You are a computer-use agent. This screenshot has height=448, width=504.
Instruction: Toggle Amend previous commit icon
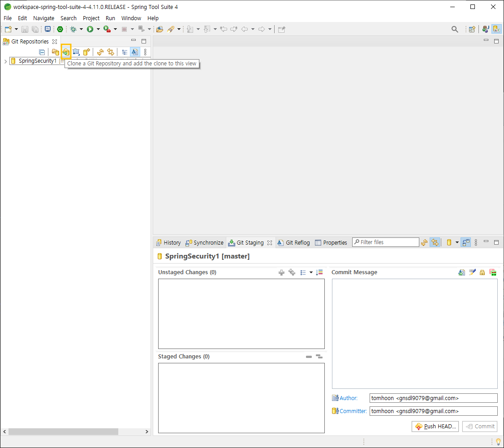click(461, 272)
